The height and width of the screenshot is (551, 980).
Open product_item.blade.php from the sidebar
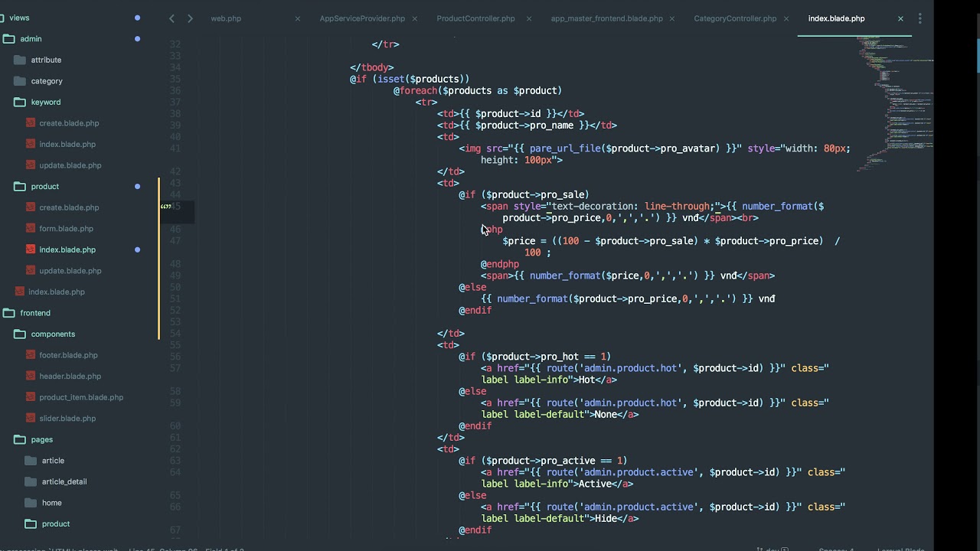coord(81,398)
